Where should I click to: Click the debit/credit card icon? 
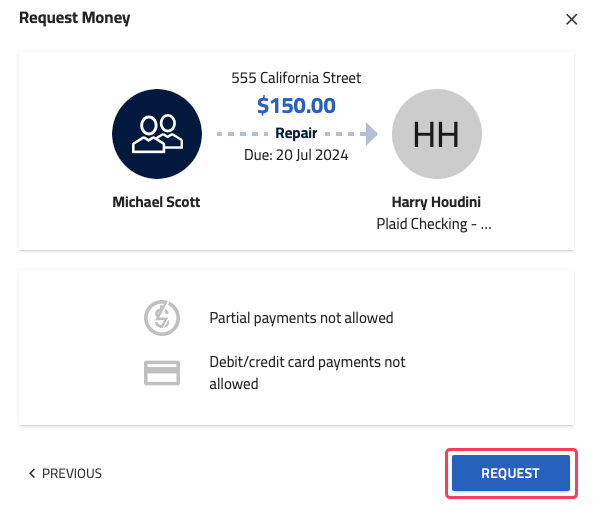tap(162, 373)
